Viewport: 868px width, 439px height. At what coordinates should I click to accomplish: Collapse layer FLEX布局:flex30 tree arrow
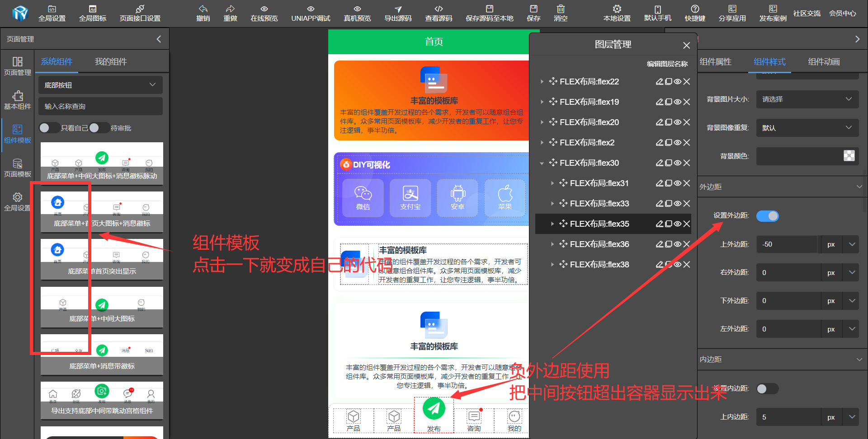[542, 163]
